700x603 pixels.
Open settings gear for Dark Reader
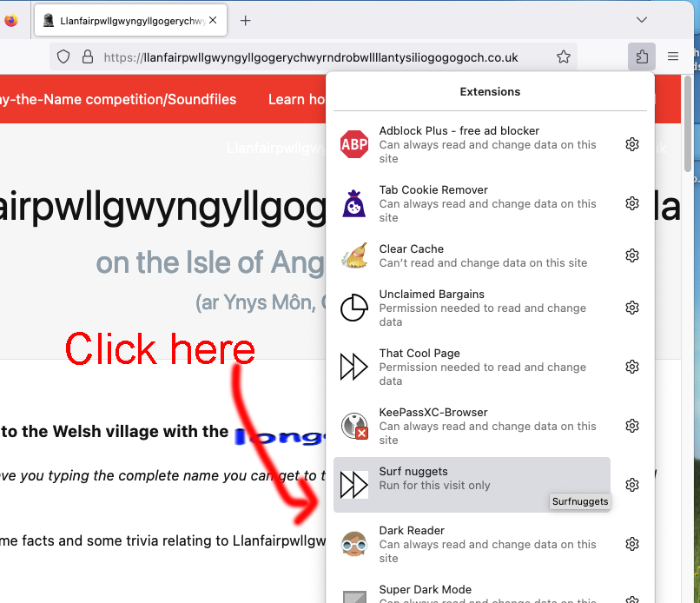pyautogui.click(x=632, y=544)
